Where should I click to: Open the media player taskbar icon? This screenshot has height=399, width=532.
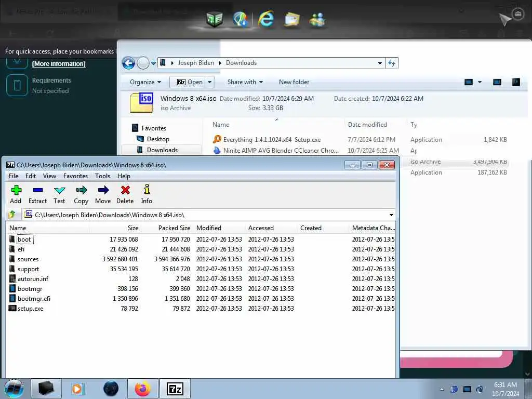click(x=77, y=389)
